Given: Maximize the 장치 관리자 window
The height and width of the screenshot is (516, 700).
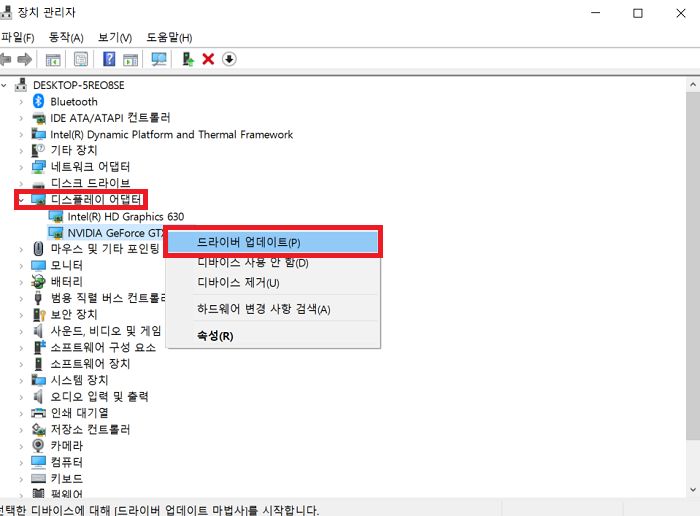Looking at the screenshot, I should [638, 13].
